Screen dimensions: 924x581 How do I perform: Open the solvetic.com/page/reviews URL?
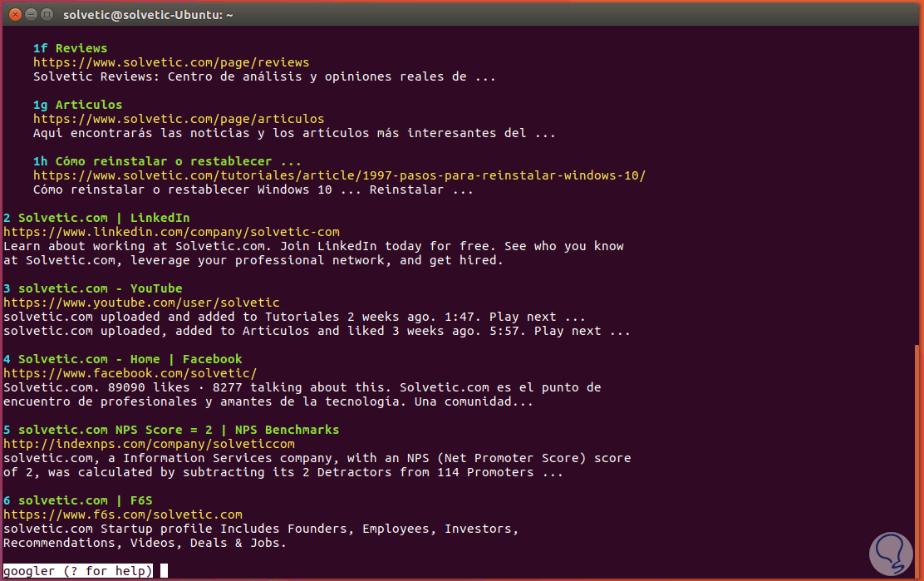tap(171, 62)
